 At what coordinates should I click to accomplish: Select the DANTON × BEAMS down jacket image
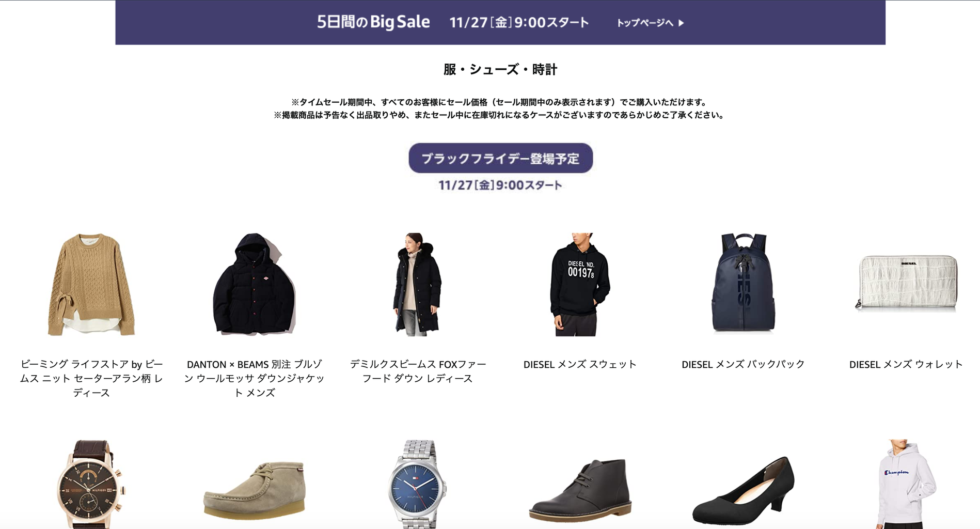[x=254, y=285]
